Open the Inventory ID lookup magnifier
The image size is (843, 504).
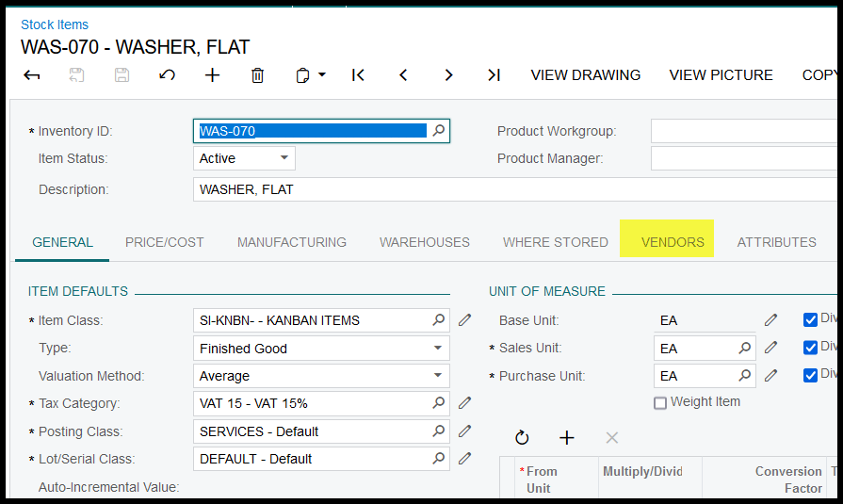pyautogui.click(x=438, y=131)
